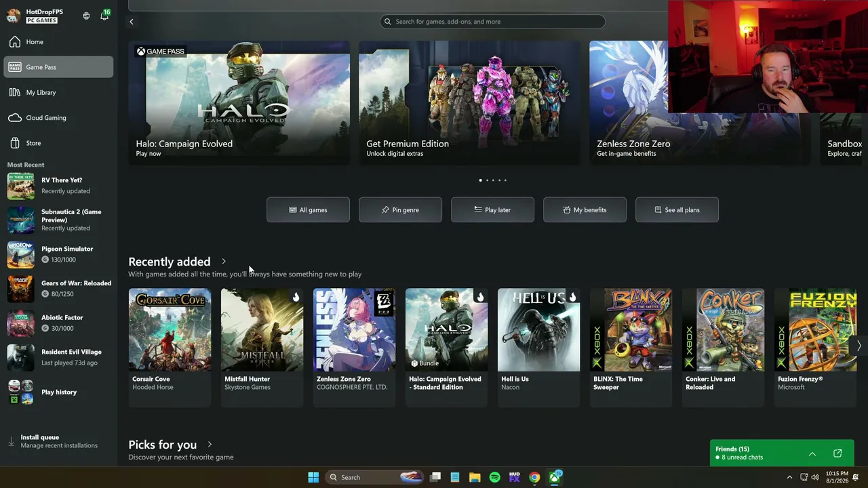Screen dimensions: 868x488
Task: Expand Picks for you with its chevron
Action: [x=210, y=445]
